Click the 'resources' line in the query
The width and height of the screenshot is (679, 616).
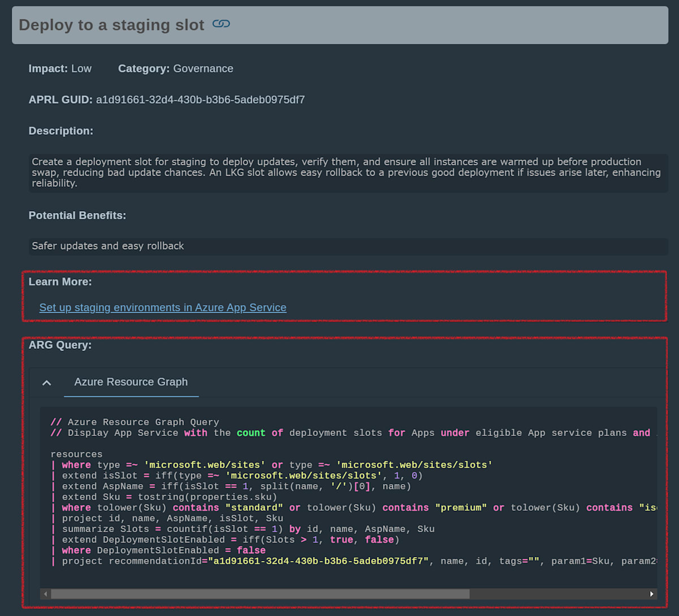(x=76, y=454)
